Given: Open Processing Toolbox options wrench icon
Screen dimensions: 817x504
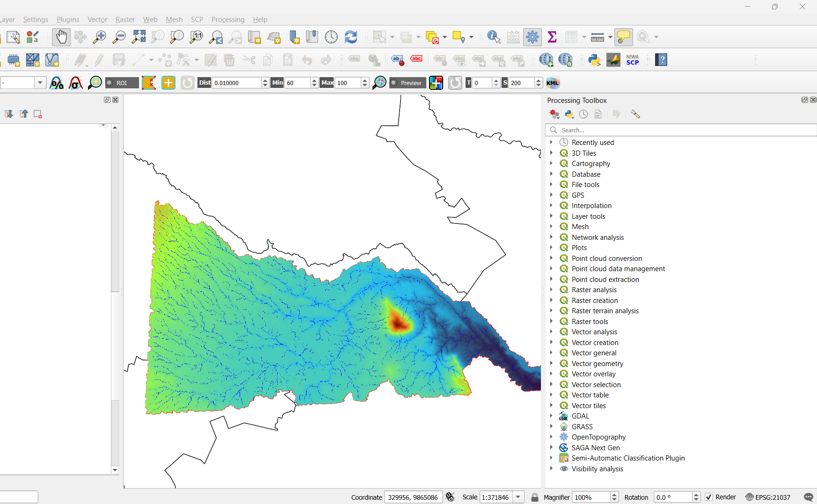Looking at the screenshot, I should pyautogui.click(x=635, y=114).
